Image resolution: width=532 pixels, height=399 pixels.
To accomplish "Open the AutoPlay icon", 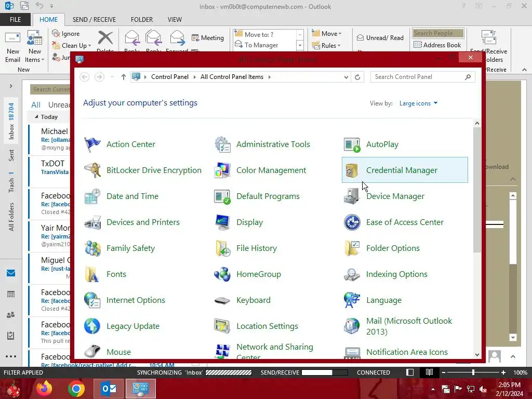I will click(352, 144).
